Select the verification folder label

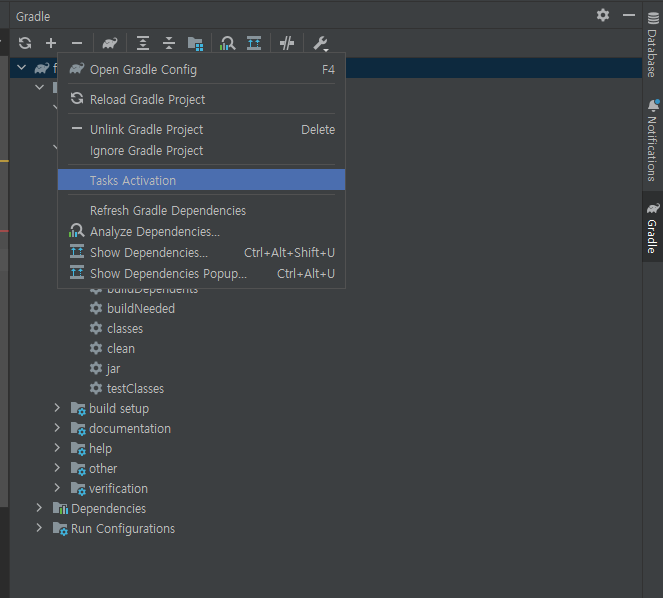click(118, 488)
